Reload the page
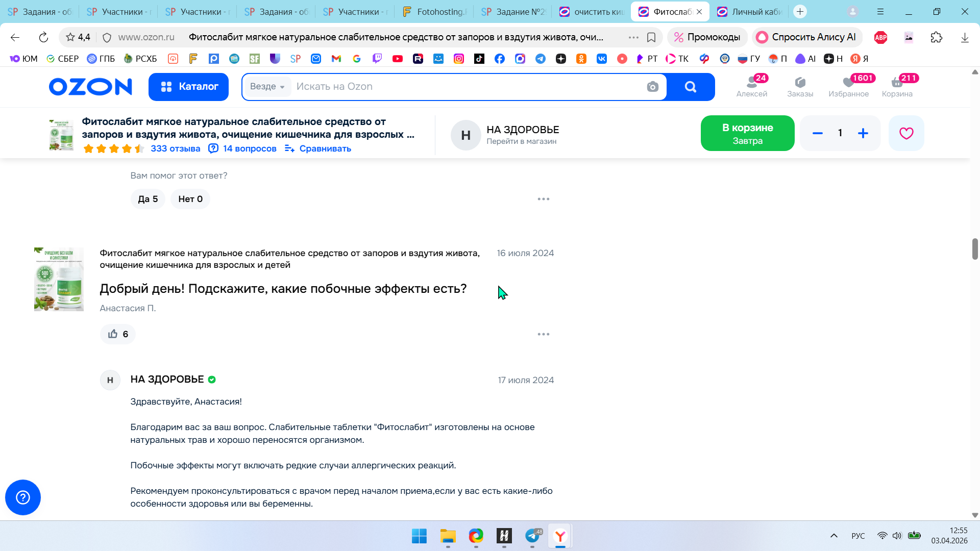Viewport: 980px width, 551px height. tap(43, 37)
